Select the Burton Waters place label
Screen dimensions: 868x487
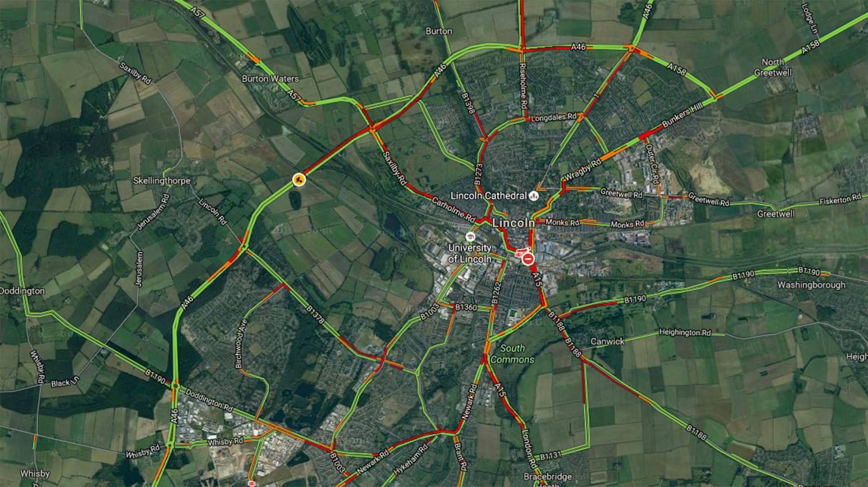coord(270,78)
